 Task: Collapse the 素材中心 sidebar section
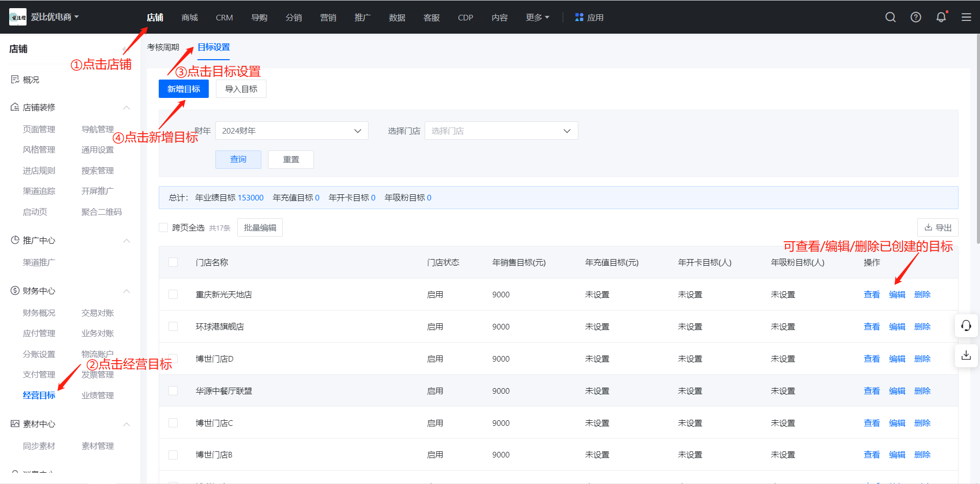[127, 424]
